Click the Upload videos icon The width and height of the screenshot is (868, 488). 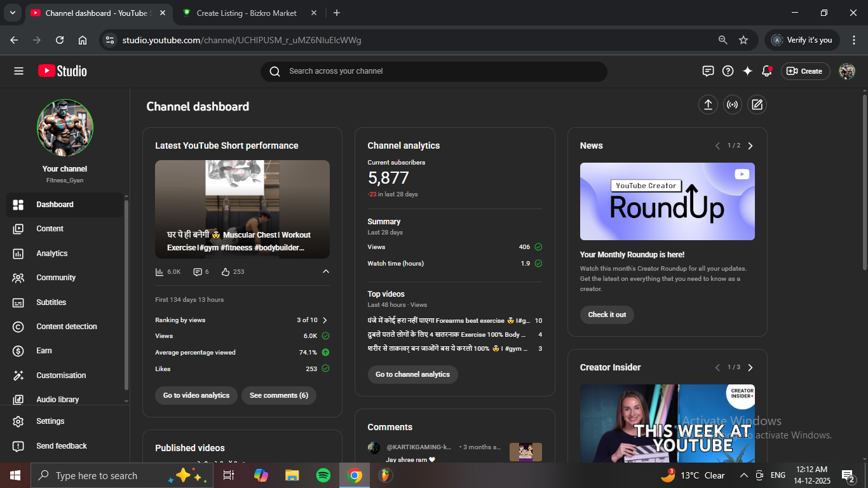pyautogui.click(x=708, y=105)
